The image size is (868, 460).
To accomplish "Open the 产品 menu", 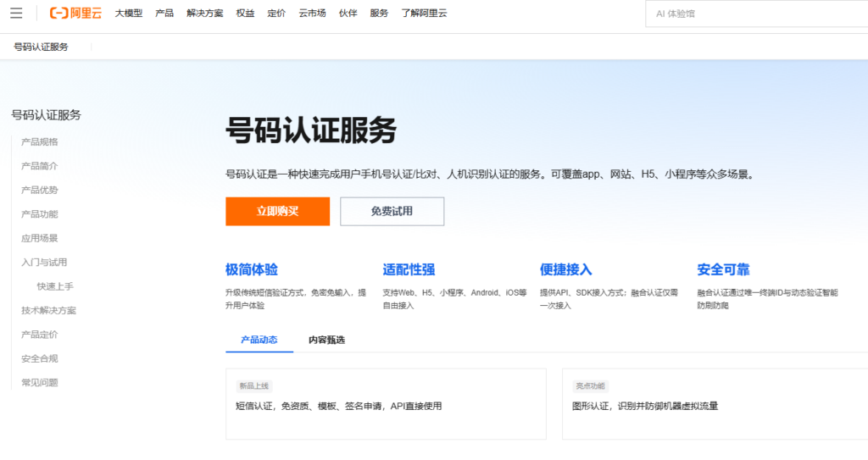I will (164, 14).
